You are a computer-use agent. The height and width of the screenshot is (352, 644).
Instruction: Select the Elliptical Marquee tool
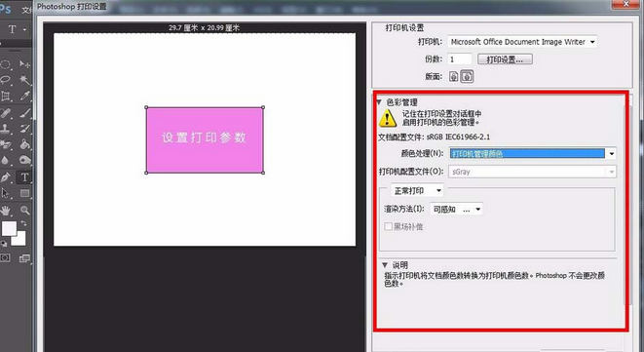tap(5, 64)
